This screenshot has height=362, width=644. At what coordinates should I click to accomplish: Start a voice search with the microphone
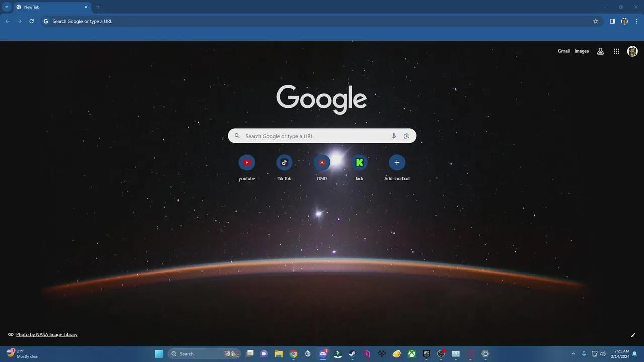coord(394,136)
